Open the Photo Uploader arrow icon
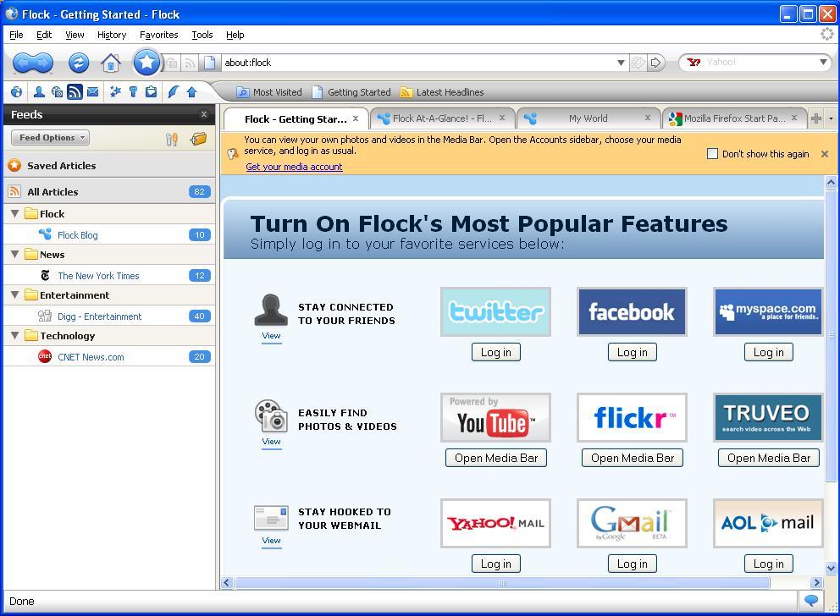Viewport: 840px width, 616px height. pyautogui.click(x=191, y=92)
